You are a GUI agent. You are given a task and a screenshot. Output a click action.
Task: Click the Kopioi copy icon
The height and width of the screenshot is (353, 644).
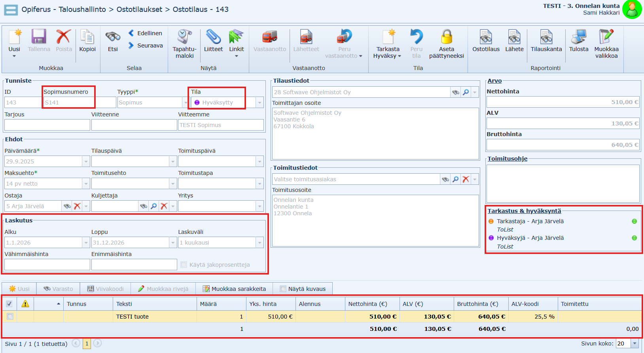[87, 38]
